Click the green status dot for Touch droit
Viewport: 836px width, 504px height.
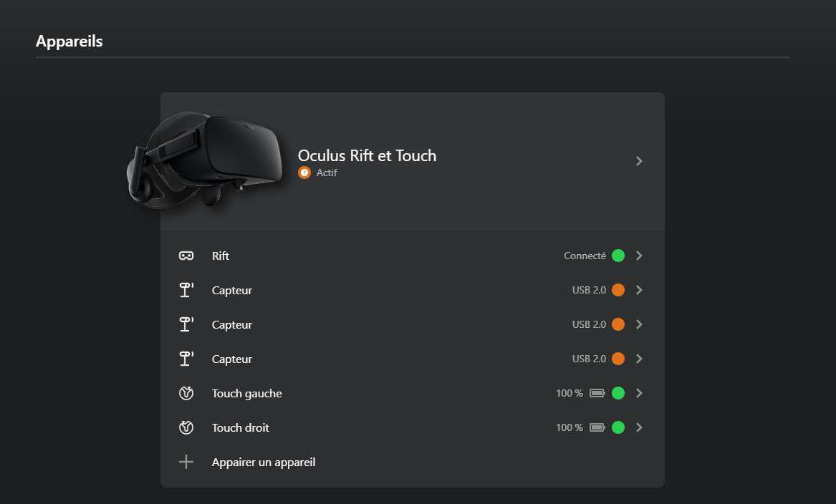click(618, 427)
